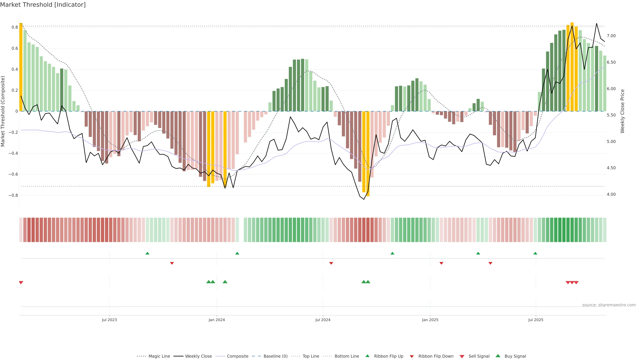Click the Weekly Close Price axis title
The height and width of the screenshot is (362, 644).
click(622, 111)
